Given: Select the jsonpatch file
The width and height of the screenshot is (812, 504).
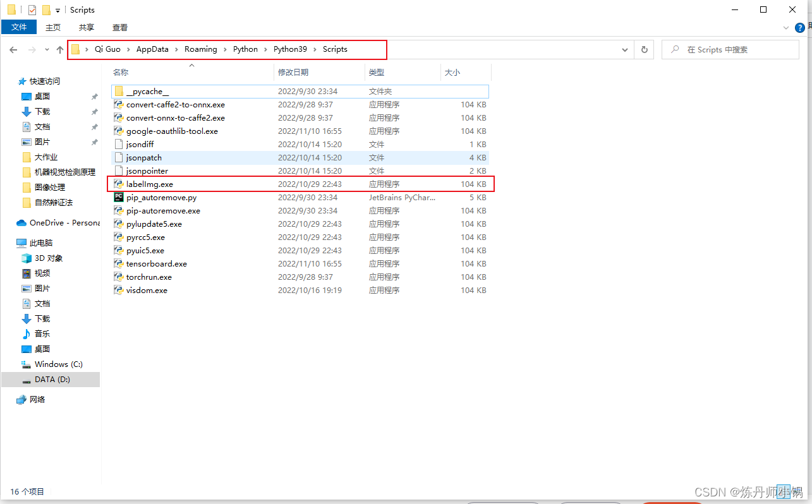Looking at the screenshot, I should click(x=143, y=157).
